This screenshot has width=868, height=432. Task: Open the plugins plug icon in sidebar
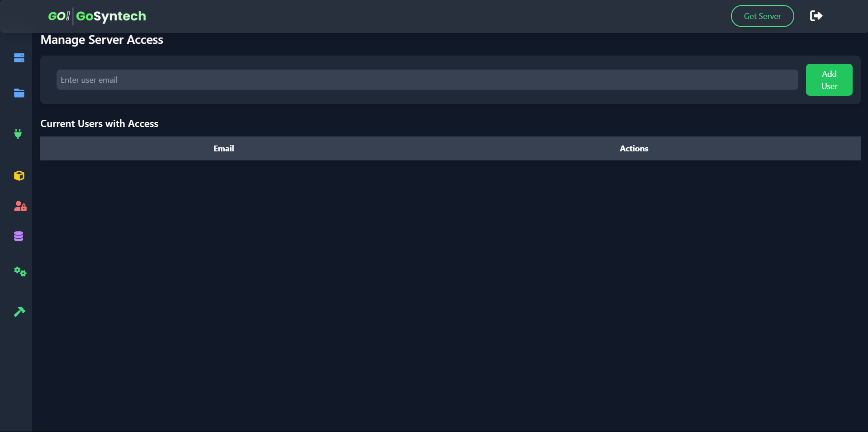click(x=18, y=134)
